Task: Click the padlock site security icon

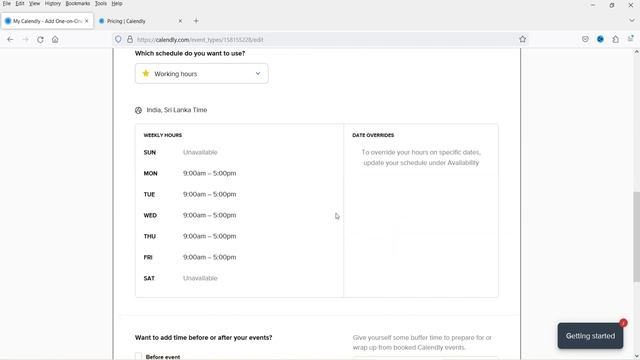Action: (x=130, y=40)
